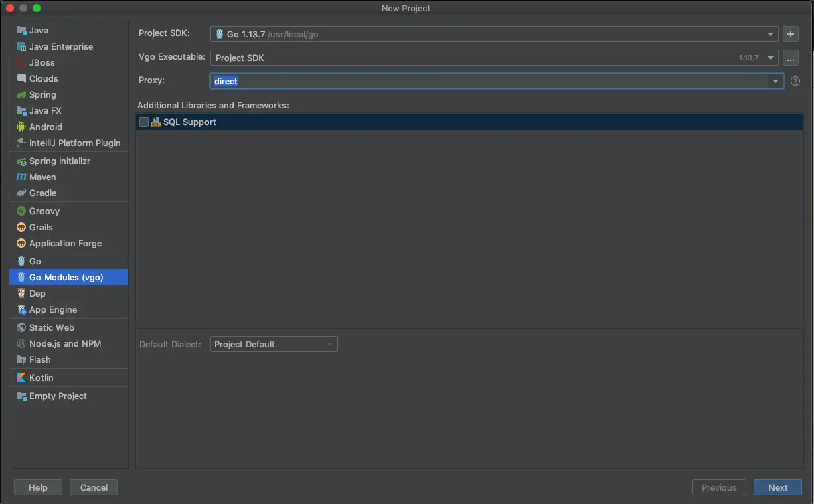Click the Gradle label in list

point(43,193)
